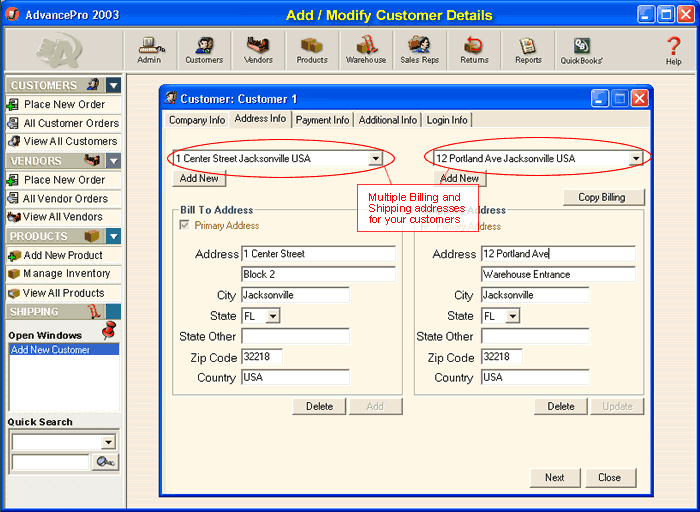Click shipping Address field '12 Portland Ave'
700x512 pixels.
[x=558, y=254]
